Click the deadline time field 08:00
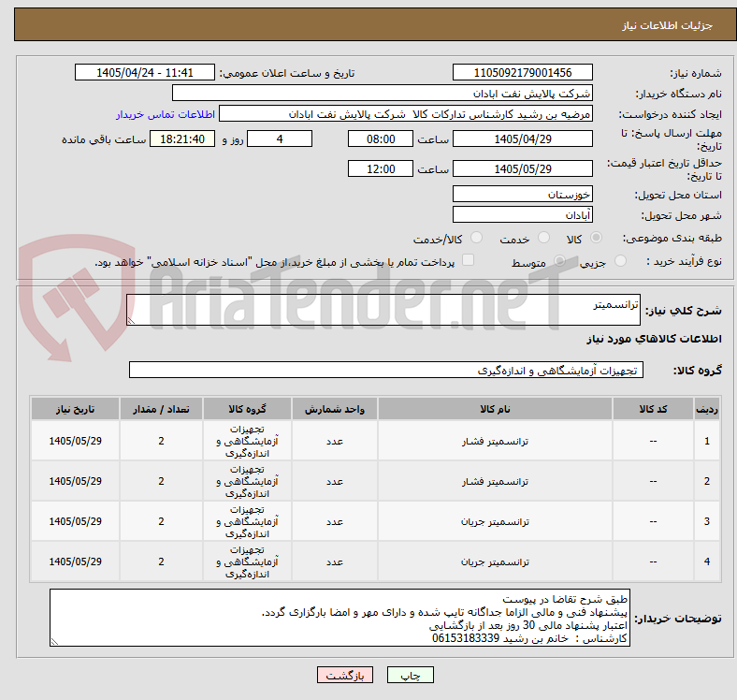The image size is (737, 700). [381, 139]
